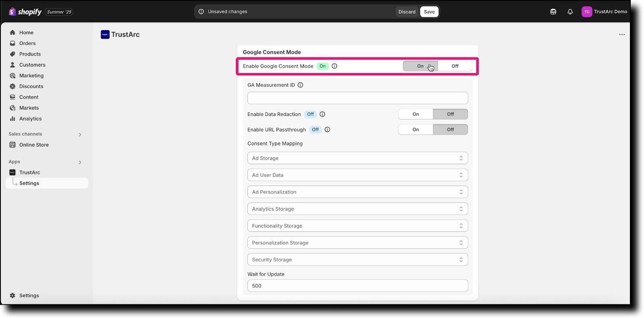Click the 'Consent Type Mapping' label
Screen dimensions: 644x318
[275, 144]
